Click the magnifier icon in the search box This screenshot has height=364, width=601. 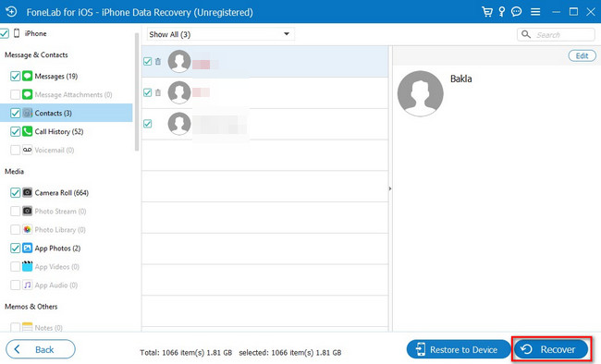526,34
